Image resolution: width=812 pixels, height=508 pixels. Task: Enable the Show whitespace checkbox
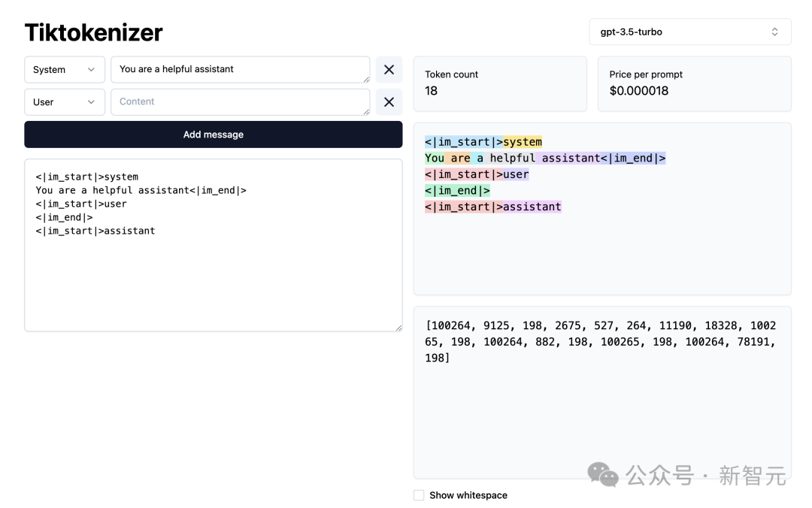pos(419,495)
